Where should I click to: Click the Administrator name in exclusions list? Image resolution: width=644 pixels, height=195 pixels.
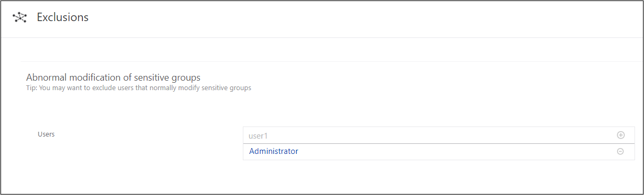click(x=273, y=151)
